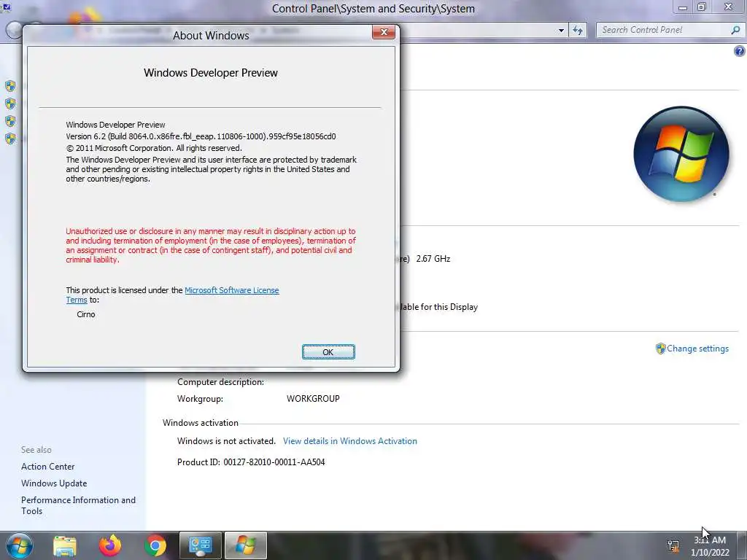Screen dimensions: 747x560
Task: Click the 2011 Microsoft Corporation copyright line
Action: [154, 148]
